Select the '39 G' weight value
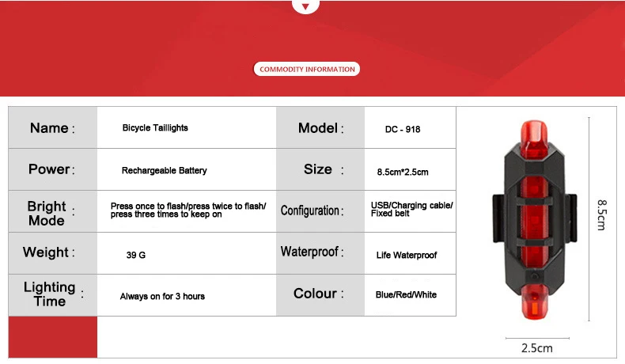This screenshot has width=625, height=364. click(136, 255)
